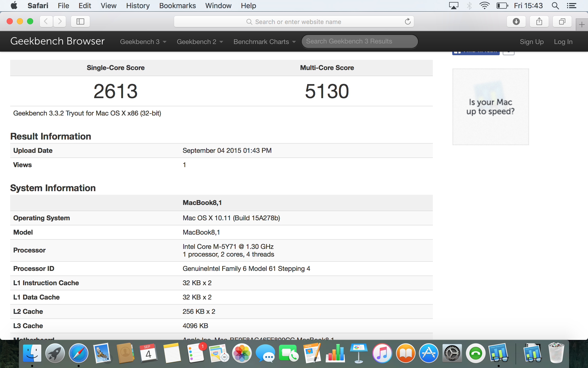Open iTunes from the Dock
588x368 pixels.
click(382, 353)
